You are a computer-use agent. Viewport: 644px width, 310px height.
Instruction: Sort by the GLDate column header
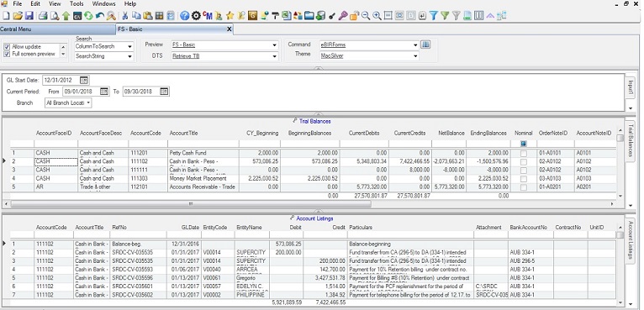(190, 227)
